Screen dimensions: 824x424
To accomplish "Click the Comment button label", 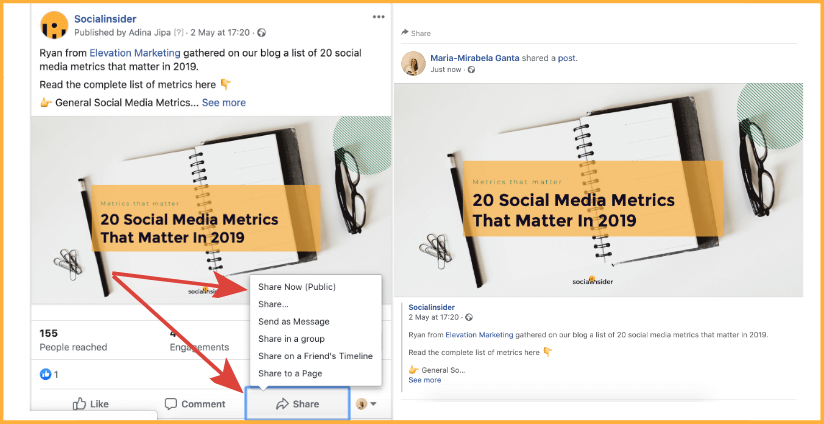I will tap(203, 404).
